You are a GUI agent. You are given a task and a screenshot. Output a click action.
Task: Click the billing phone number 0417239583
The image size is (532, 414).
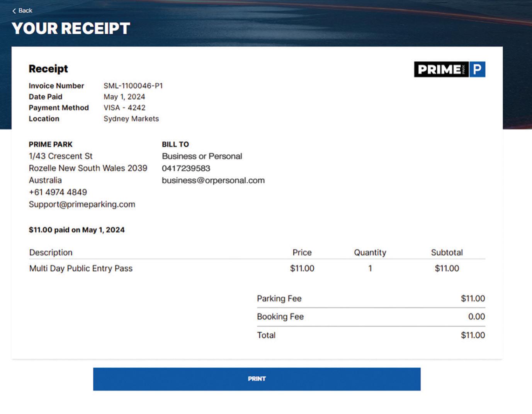(186, 168)
